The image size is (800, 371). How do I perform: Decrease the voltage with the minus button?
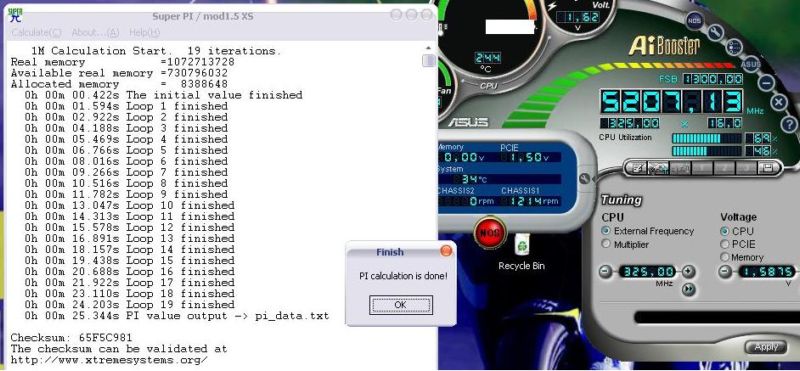[725, 271]
